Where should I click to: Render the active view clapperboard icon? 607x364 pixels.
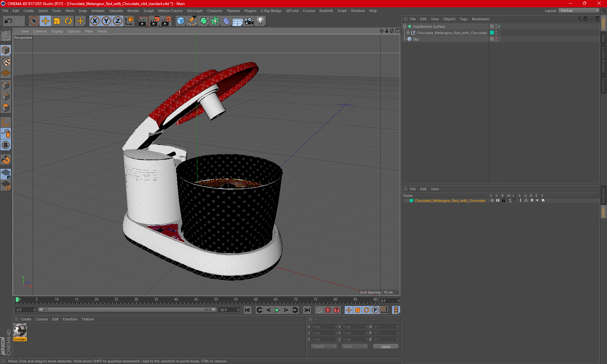click(x=143, y=21)
